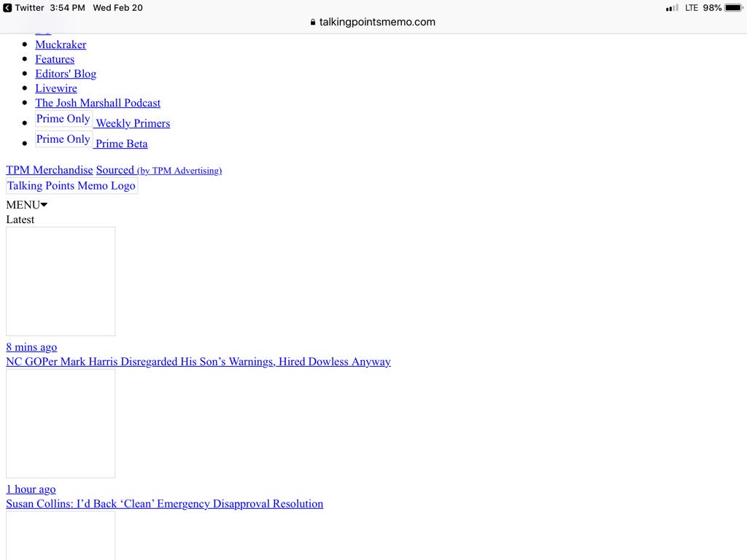The height and width of the screenshot is (560, 747).
Task: Open The Josh Marshall Podcast link
Action: click(x=98, y=103)
